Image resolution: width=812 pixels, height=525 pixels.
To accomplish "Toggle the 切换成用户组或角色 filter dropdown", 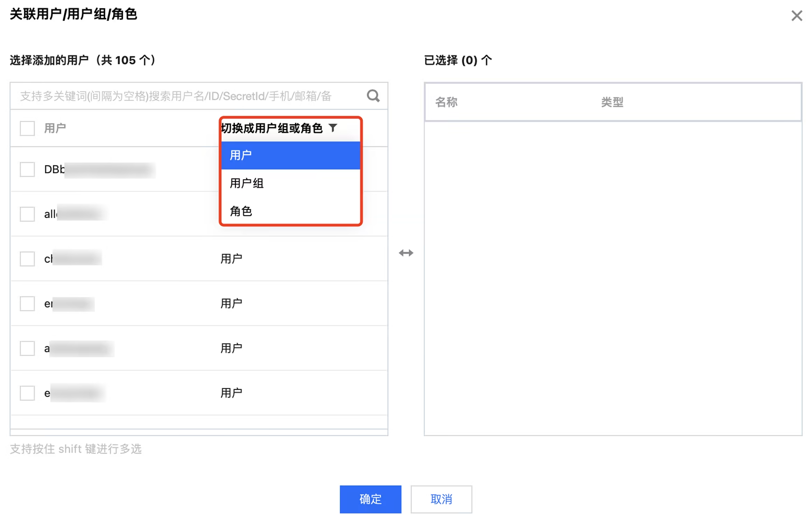I will coord(272,128).
